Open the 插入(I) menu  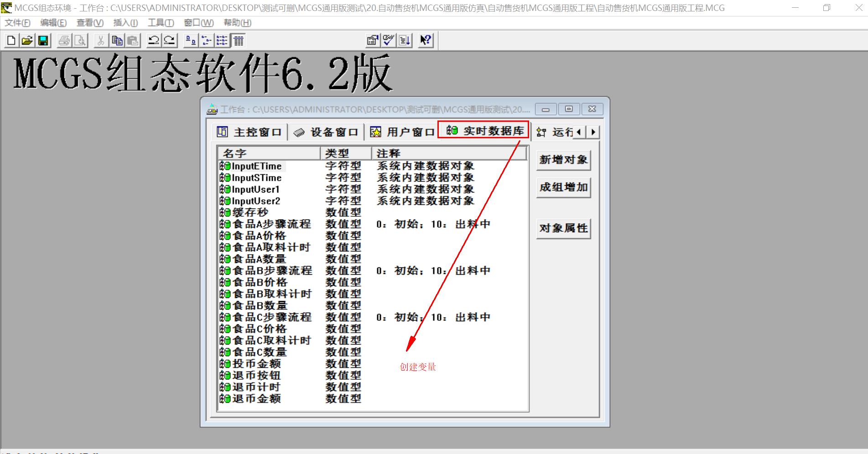click(x=125, y=23)
